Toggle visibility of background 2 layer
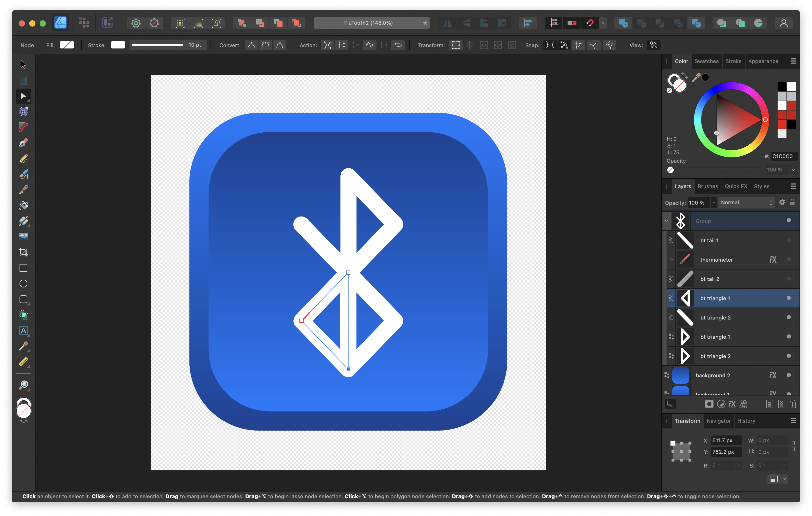This screenshot has height=516, width=812. [788, 375]
